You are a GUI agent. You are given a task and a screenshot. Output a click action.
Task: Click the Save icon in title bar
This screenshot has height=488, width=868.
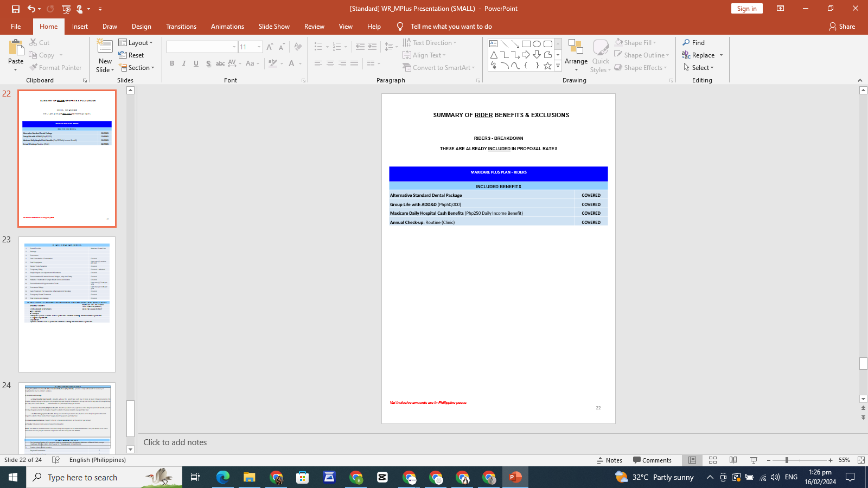pyautogui.click(x=16, y=9)
